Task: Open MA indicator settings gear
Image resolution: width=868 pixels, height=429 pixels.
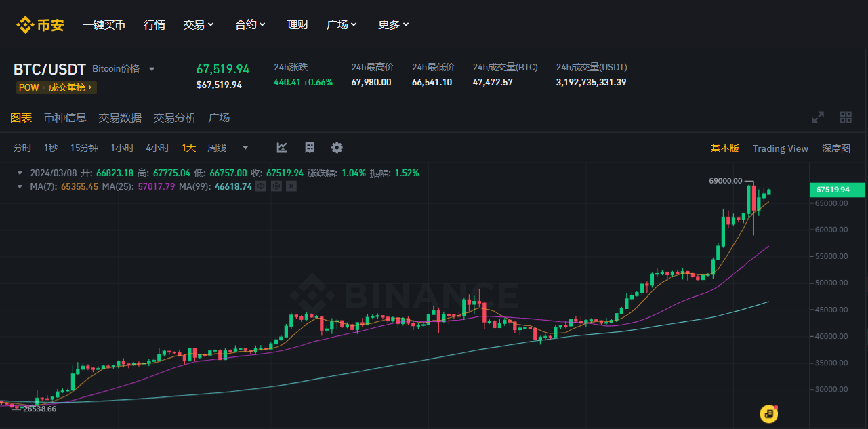Action: 276,186
